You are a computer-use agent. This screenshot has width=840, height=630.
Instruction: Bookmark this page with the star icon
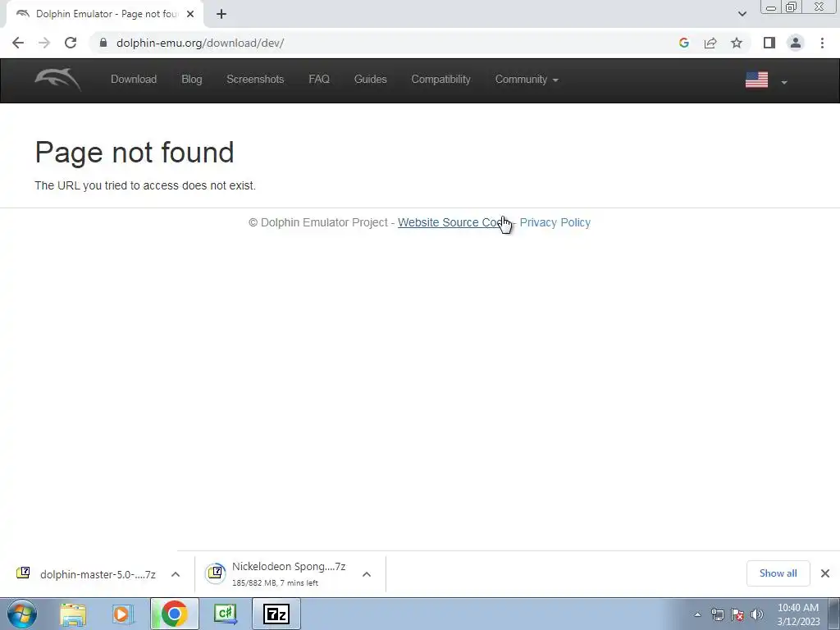pos(737,43)
